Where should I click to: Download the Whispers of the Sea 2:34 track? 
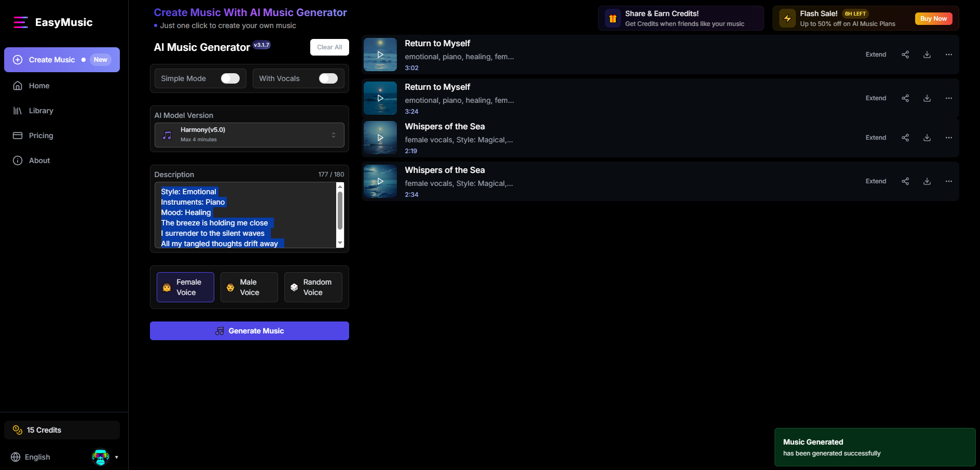click(x=927, y=181)
